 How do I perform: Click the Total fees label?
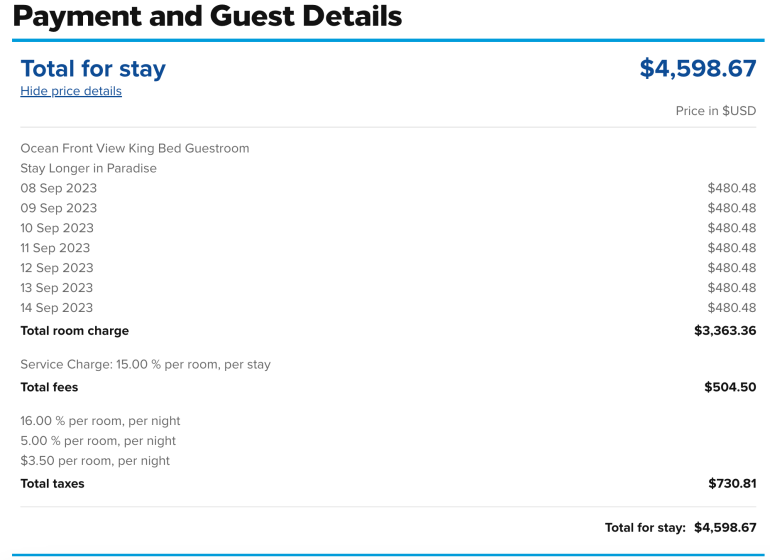click(49, 387)
